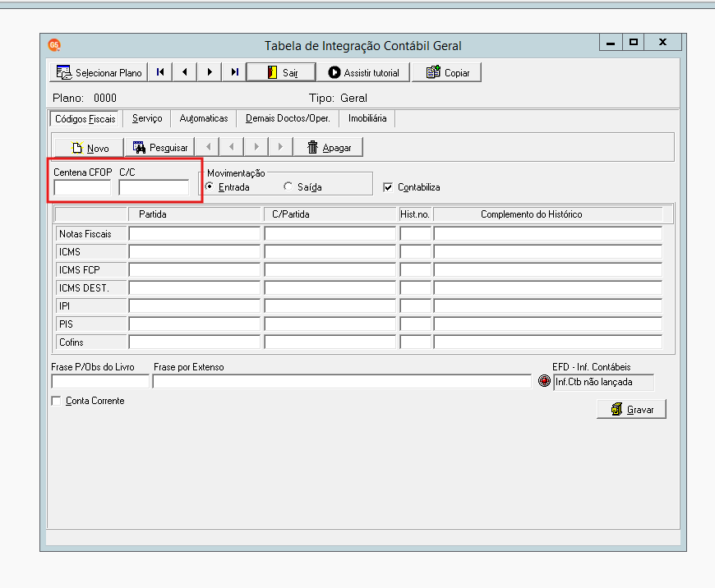715x588 pixels.
Task: Click the Pesquisar search button
Action: click(x=159, y=148)
